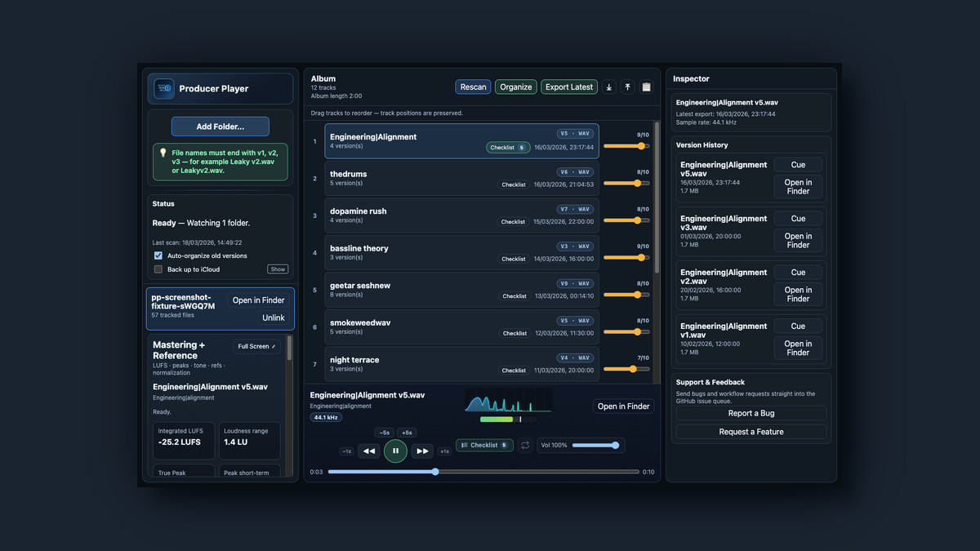The height and width of the screenshot is (551, 980).
Task: Click the clipboard icon in Album header
Action: (x=646, y=87)
